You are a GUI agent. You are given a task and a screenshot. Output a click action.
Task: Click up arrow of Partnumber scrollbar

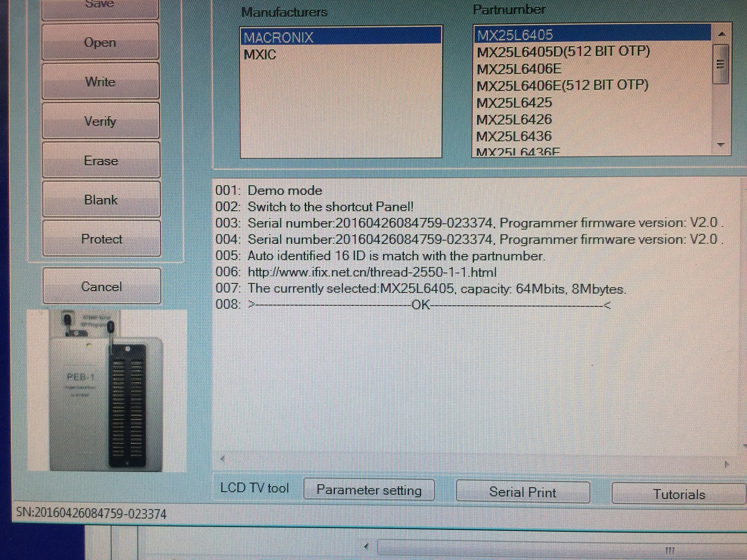coord(721,34)
